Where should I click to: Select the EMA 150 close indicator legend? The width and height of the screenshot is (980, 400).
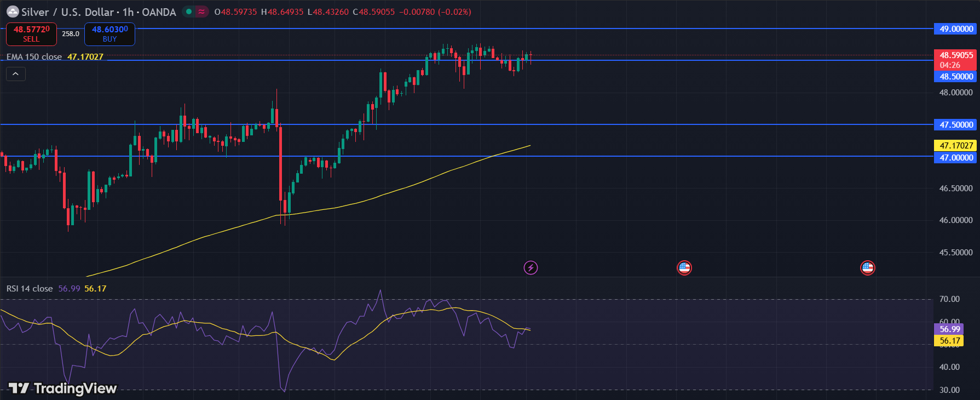(x=34, y=57)
